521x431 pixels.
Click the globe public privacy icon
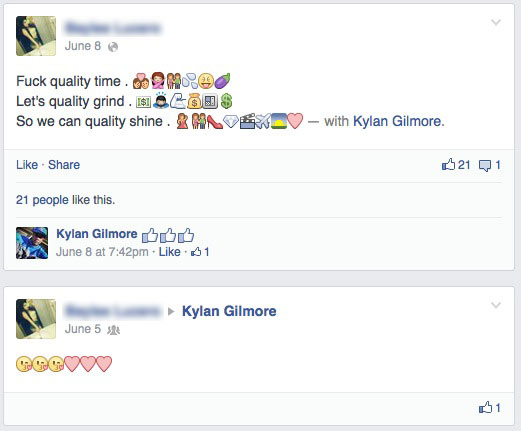click(113, 47)
